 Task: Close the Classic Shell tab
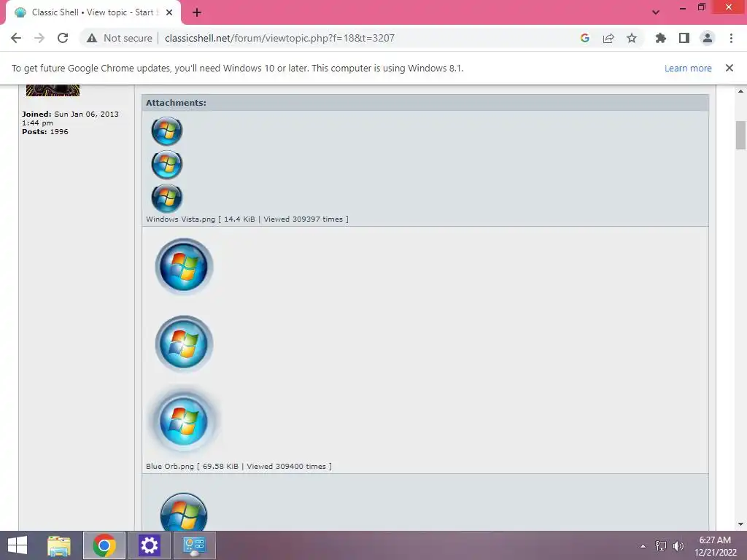169,12
